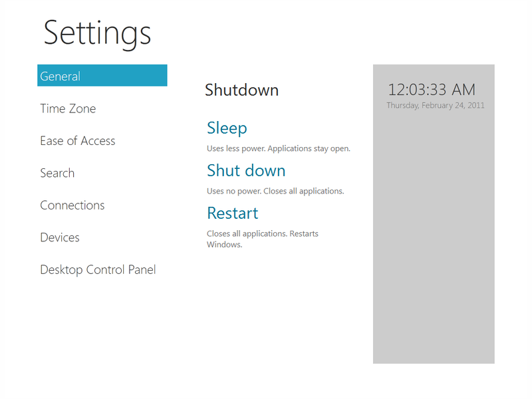This screenshot has height=399, width=532.
Task: Open the Desktop Control Panel
Action: coord(98,269)
